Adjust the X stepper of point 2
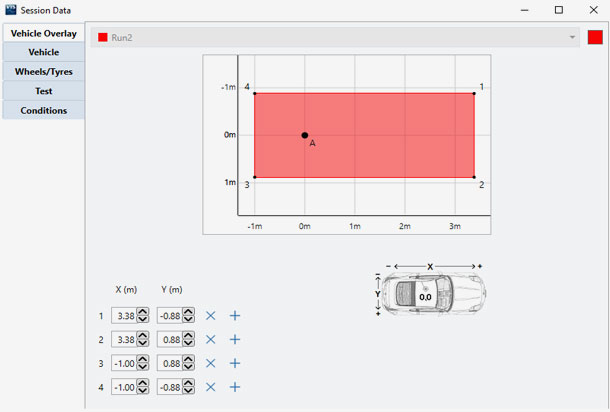This screenshot has width=610, height=412. tap(143, 340)
